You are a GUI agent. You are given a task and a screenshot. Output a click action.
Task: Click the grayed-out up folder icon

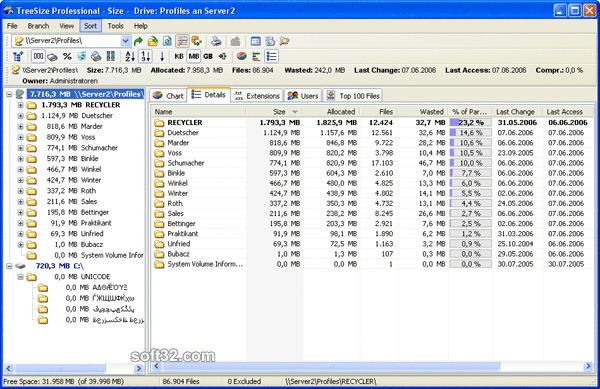click(235, 41)
